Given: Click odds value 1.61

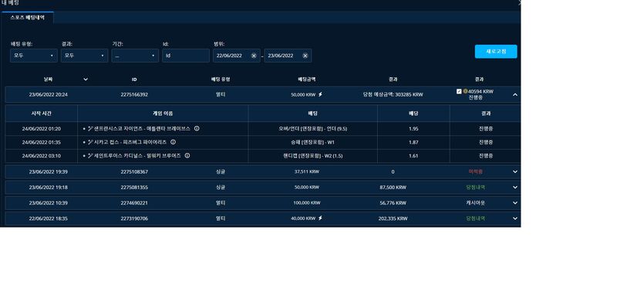Looking at the screenshot, I should pyautogui.click(x=413, y=156).
